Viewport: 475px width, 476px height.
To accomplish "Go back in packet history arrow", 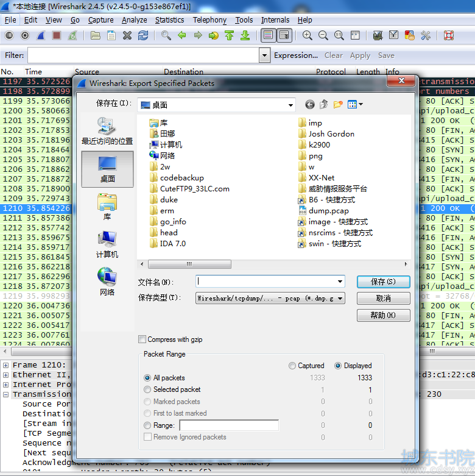I will pyautogui.click(x=182, y=35).
